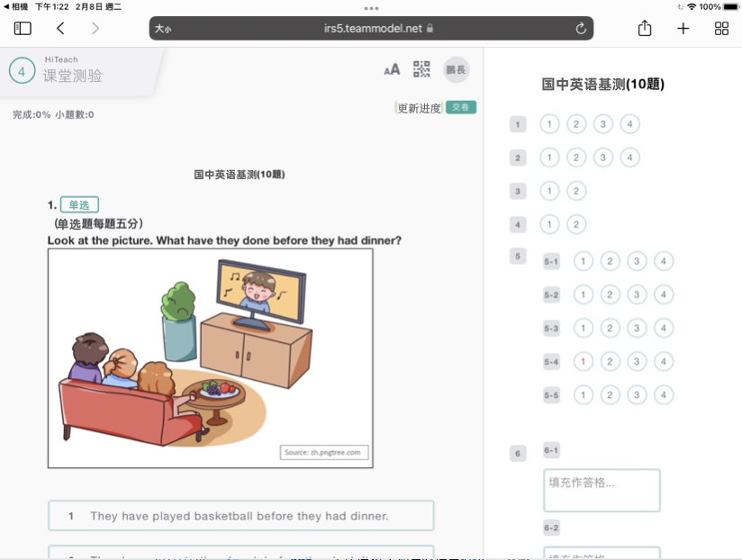Open a new tab with the plus icon
Viewport: 742px width, 560px height.
click(683, 29)
